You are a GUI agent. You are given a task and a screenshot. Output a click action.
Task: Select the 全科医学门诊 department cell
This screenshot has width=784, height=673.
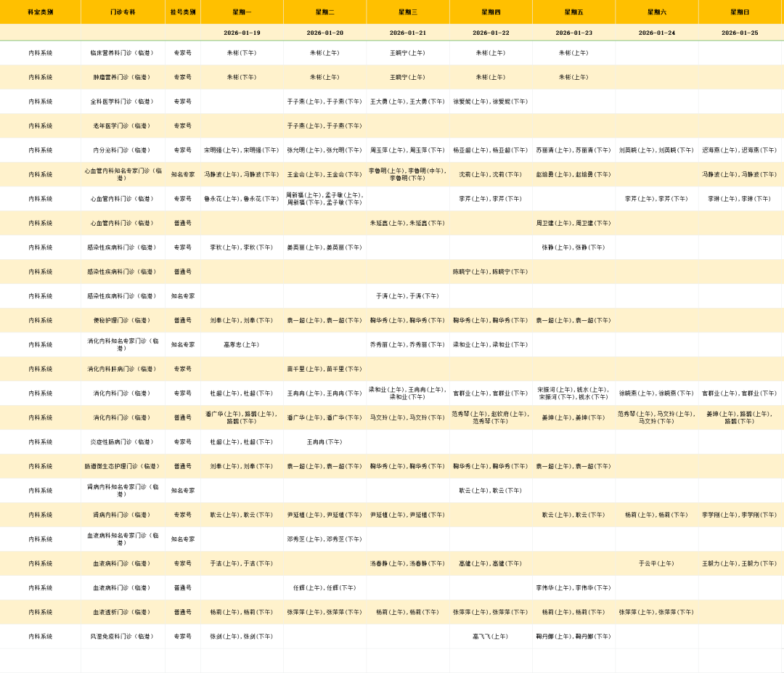click(122, 102)
